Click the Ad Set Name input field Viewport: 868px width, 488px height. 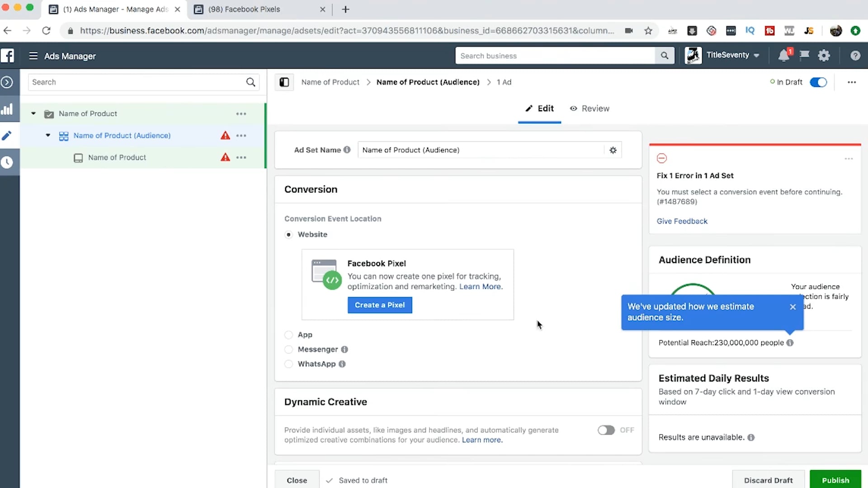(481, 150)
